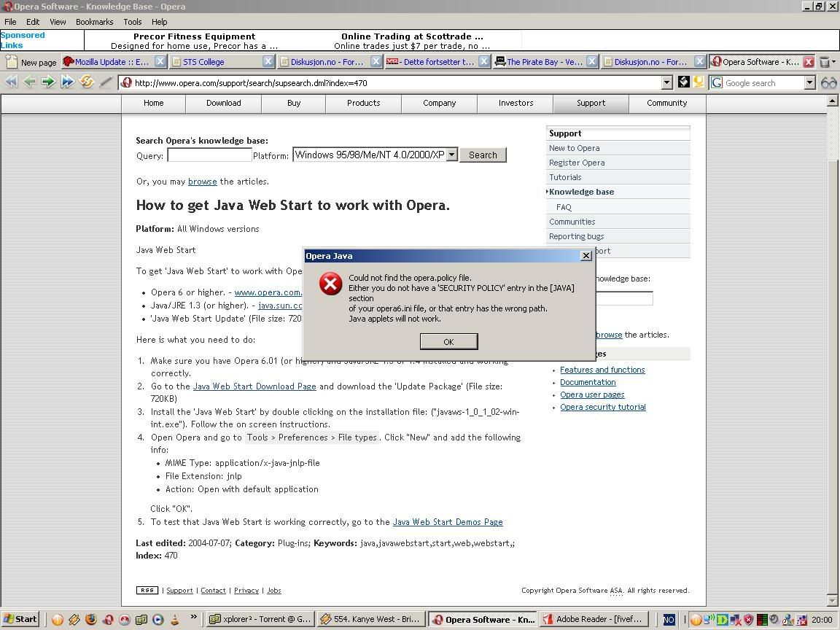
Task: Open the Contact footer link
Action: pyautogui.click(x=213, y=591)
